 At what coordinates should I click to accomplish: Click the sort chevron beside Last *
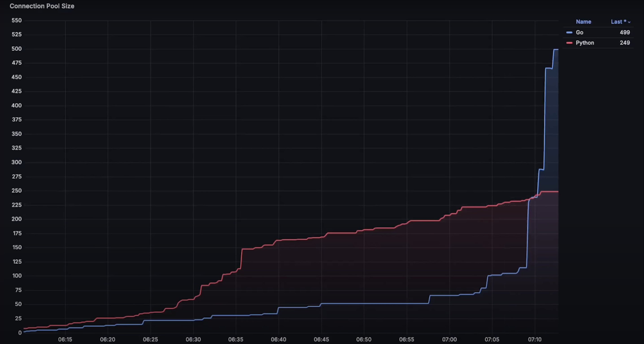pos(629,22)
